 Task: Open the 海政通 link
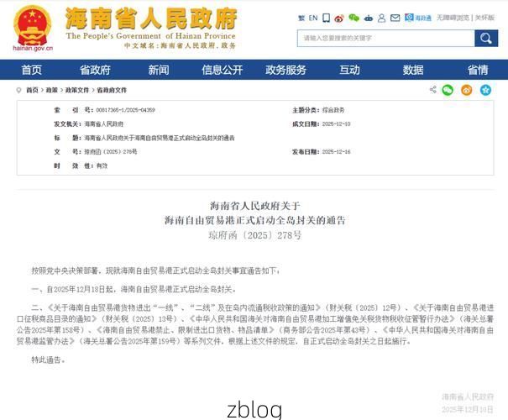coord(418,18)
